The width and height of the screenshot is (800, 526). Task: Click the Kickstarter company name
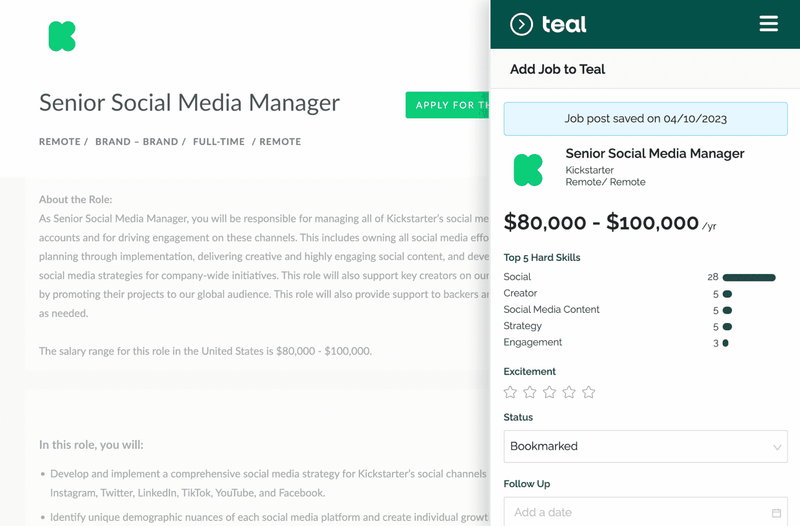coord(589,170)
